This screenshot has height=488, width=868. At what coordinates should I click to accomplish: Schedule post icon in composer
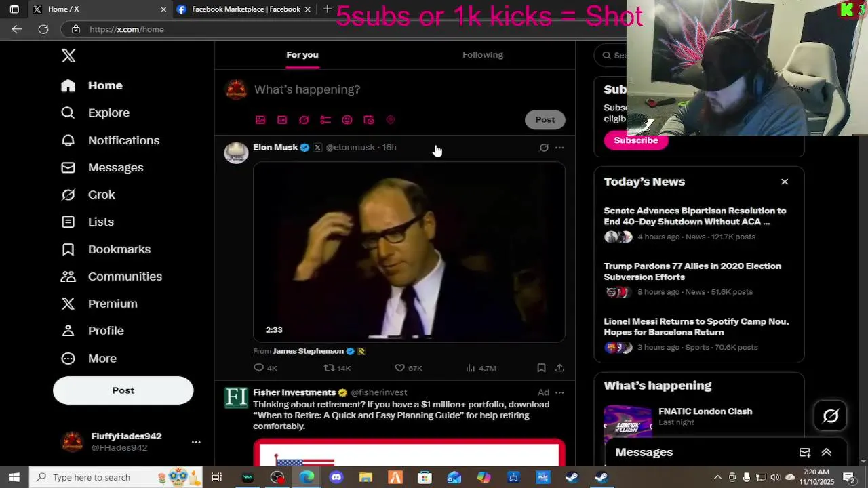369,120
